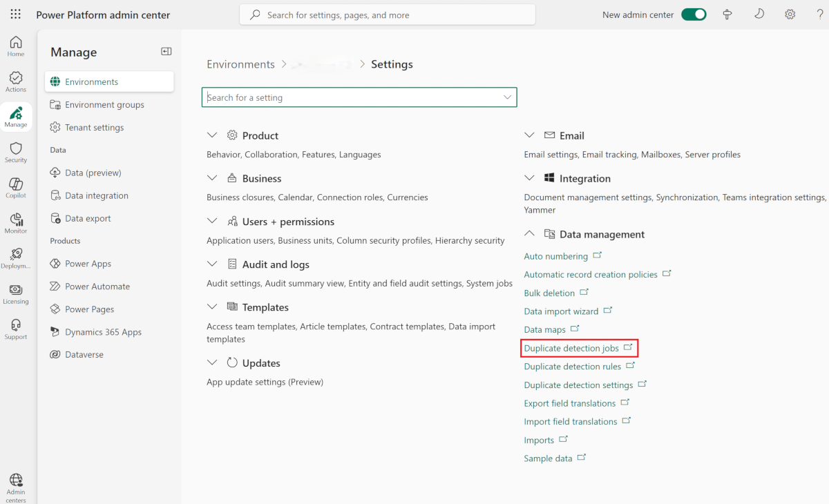Open Admin centers at the bottom of the rail
Image resolution: width=829 pixels, height=504 pixels.
(x=16, y=487)
